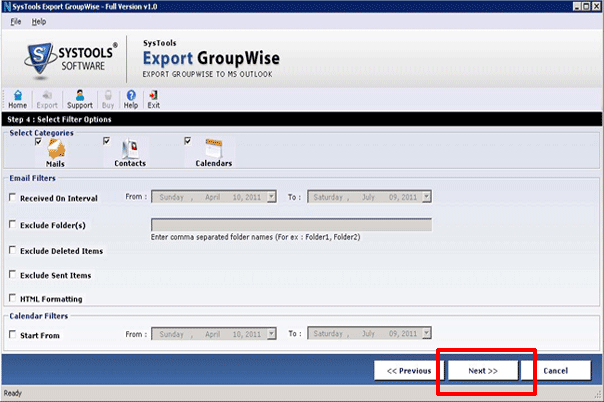The height and width of the screenshot is (402, 604).
Task: Open the Help menu
Action: point(39,21)
